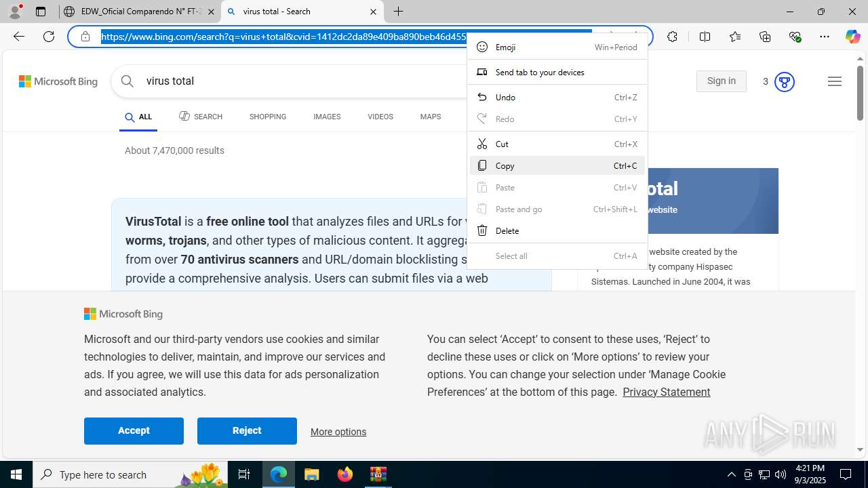Open the Extensions puzzle icon

(672, 37)
